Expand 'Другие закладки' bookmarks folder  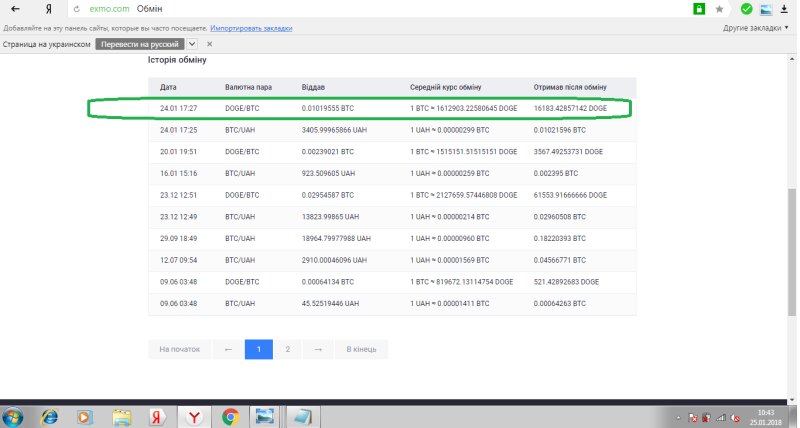pos(758,28)
